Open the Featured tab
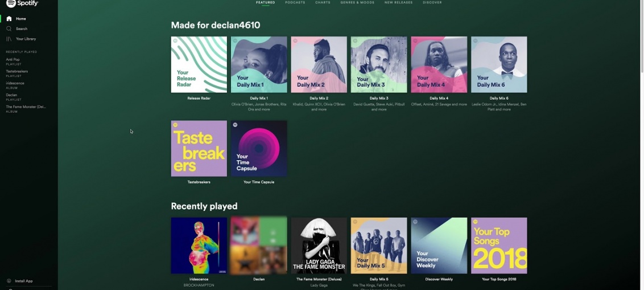This screenshot has height=290, width=644. 265,2
